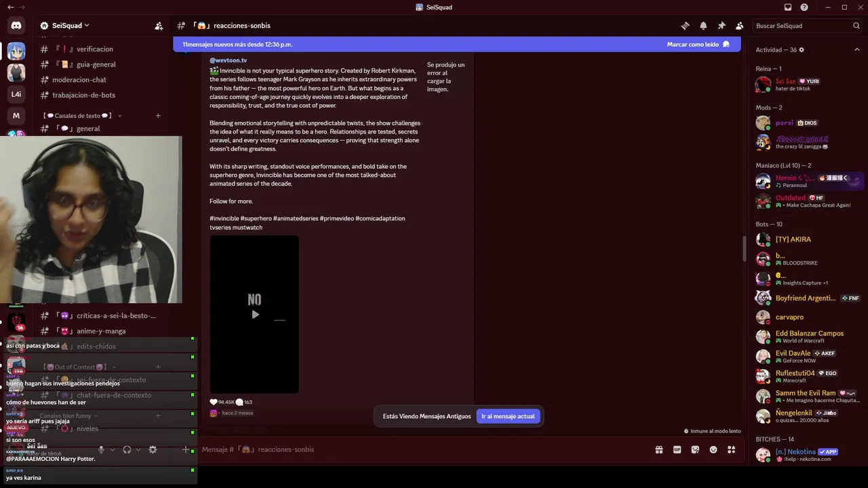Open the verificacion channel
Viewport: 868px width, 488px height.
(102, 49)
